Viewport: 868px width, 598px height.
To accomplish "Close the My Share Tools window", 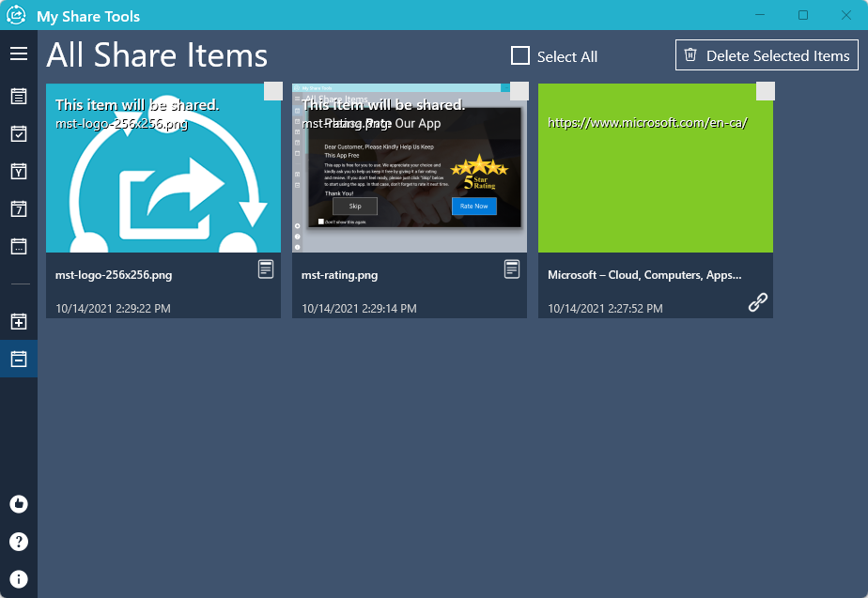I will 846,15.
